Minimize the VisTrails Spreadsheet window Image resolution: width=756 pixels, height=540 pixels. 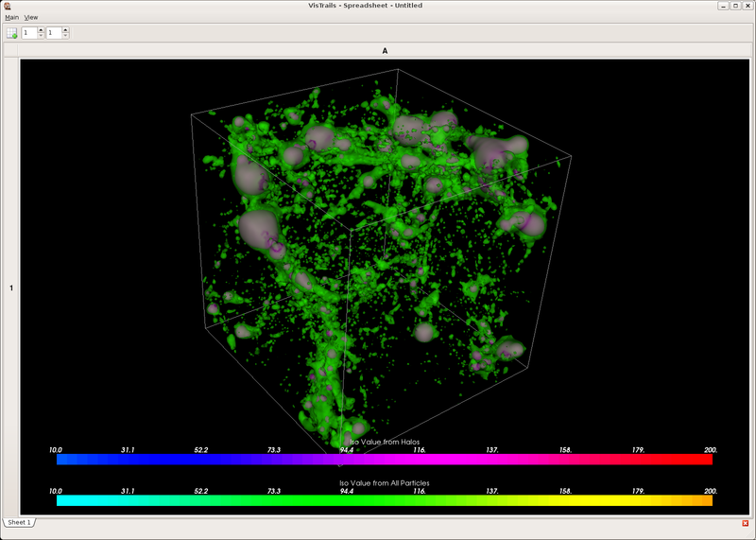pyautogui.click(x=724, y=6)
